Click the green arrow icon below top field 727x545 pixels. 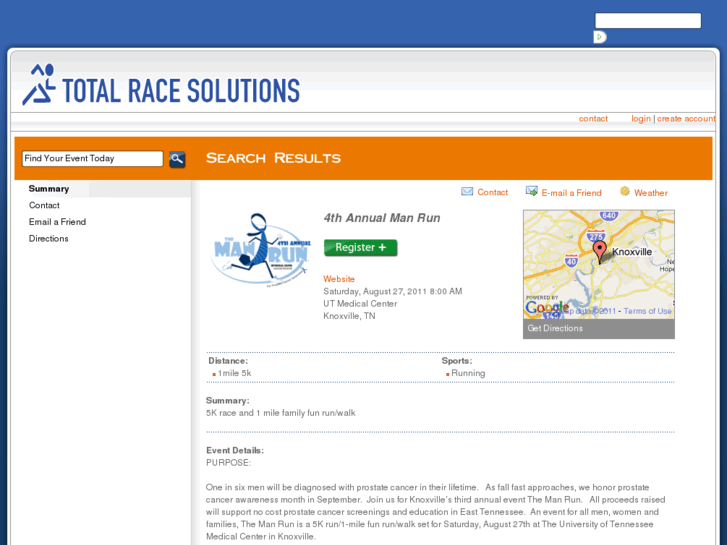point(599,37)
